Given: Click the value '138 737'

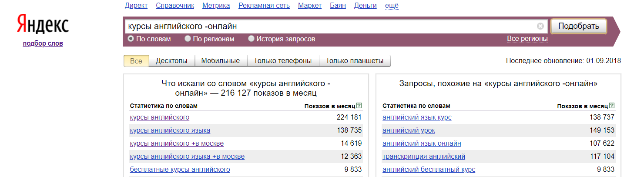Looking at the screenshot, I should [601, 117].
